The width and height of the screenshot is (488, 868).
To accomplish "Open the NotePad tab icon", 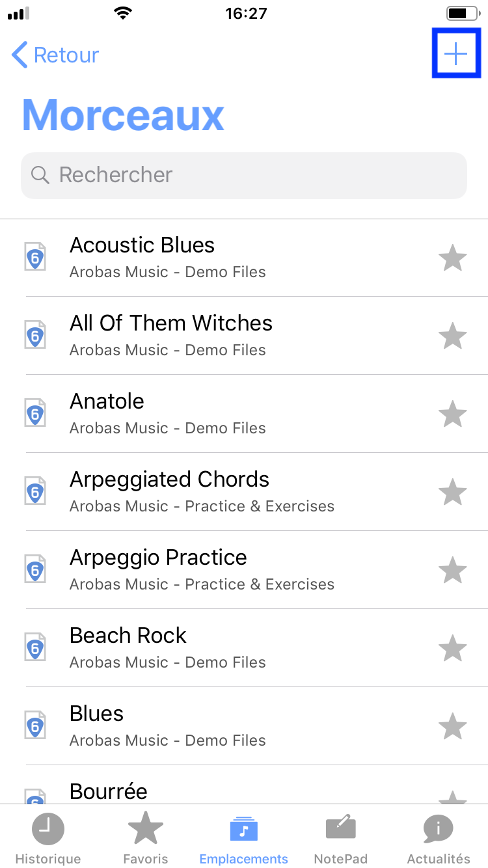I will click(x=341, y=828).
